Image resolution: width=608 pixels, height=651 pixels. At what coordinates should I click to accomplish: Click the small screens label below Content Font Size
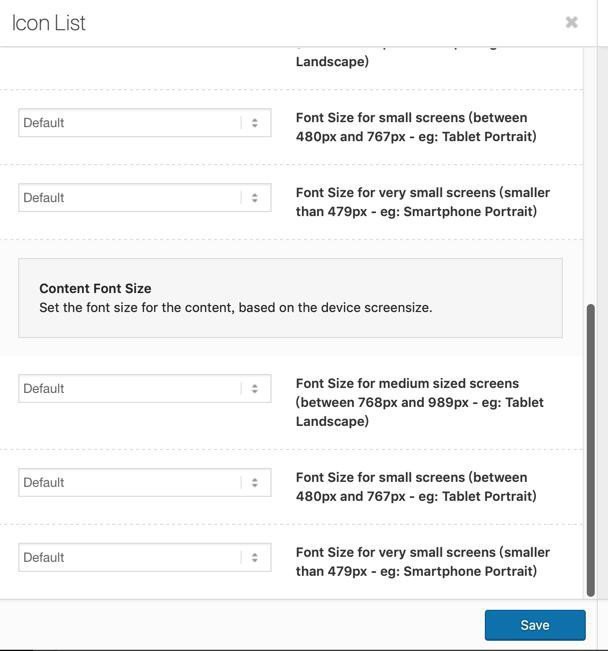[x=416, y=487]
